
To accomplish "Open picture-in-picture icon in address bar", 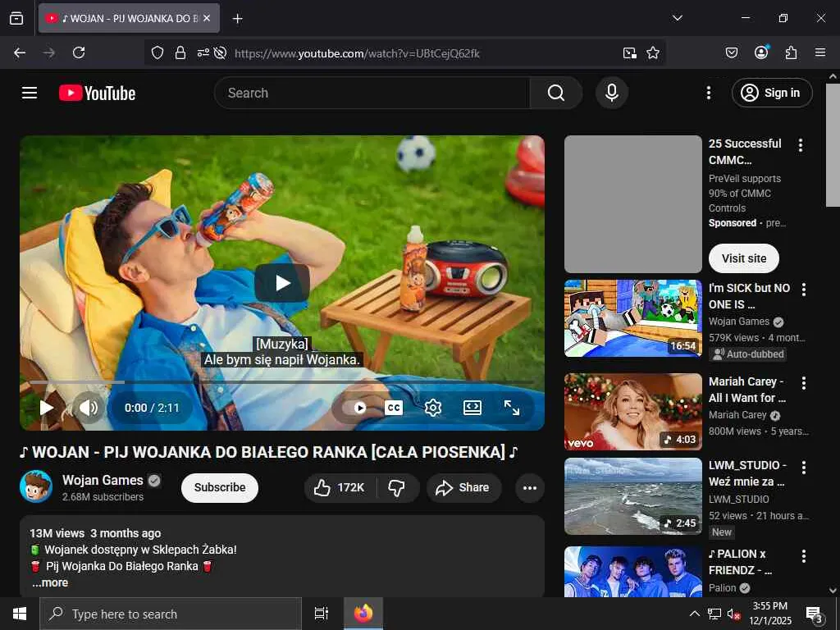I will click(629, 52).
